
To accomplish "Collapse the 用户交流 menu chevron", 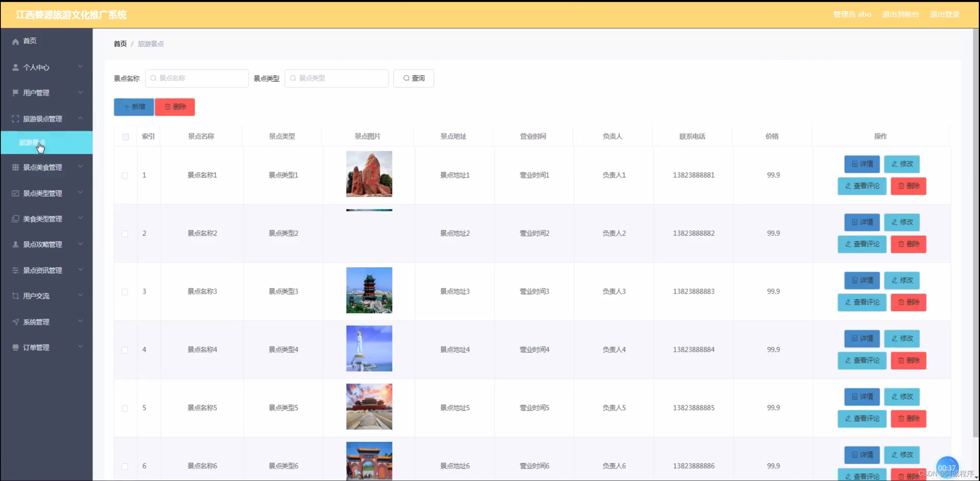I will (80, 295).
